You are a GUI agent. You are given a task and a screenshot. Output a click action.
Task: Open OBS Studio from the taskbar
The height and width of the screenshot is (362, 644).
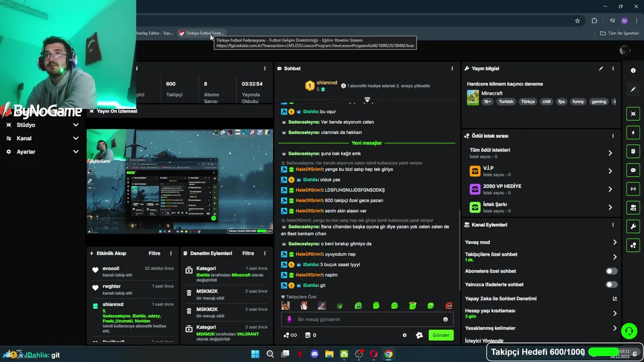(359, 354)
